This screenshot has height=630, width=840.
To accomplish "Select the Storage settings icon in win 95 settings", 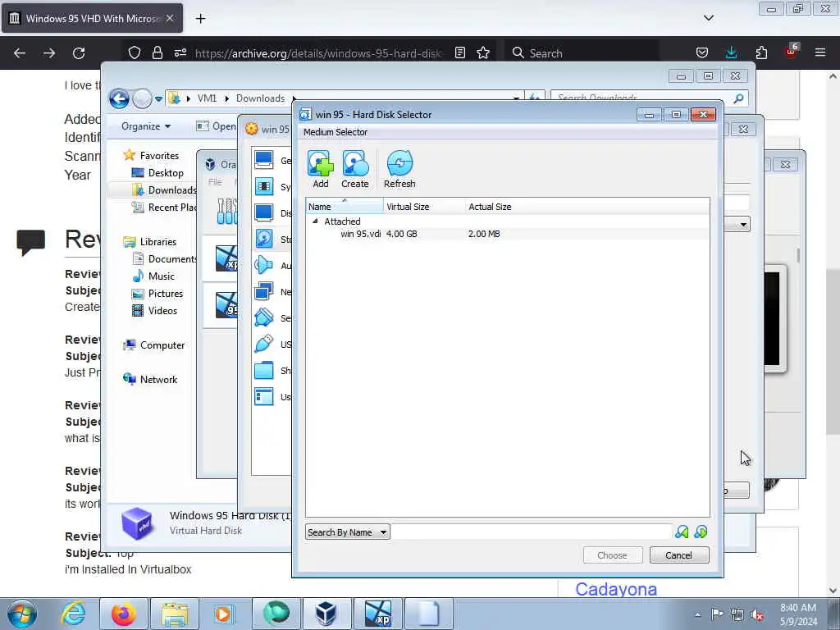I will pyautogui.click(x=263, y=239).
